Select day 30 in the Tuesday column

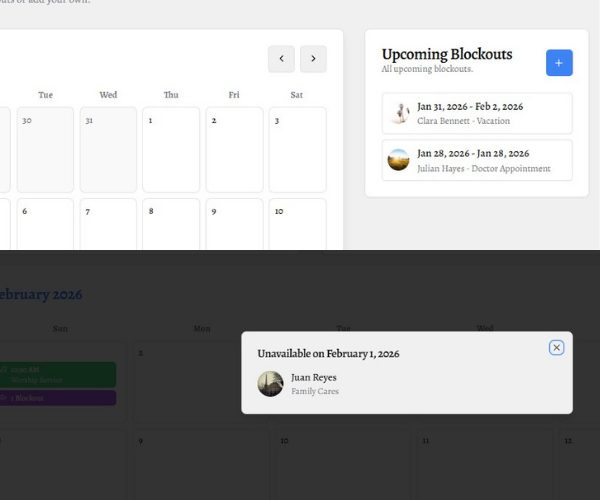45,150
